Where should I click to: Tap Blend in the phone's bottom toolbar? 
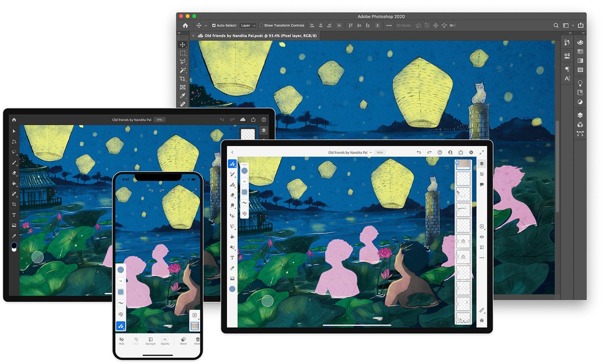183,341
